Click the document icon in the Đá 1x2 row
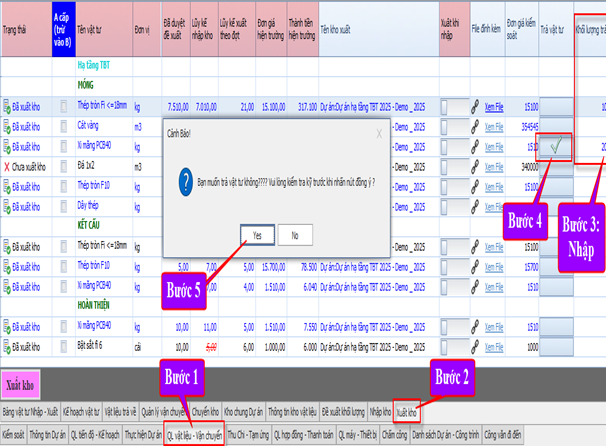Screen dimensions: 606x447 tap(63, 166)
